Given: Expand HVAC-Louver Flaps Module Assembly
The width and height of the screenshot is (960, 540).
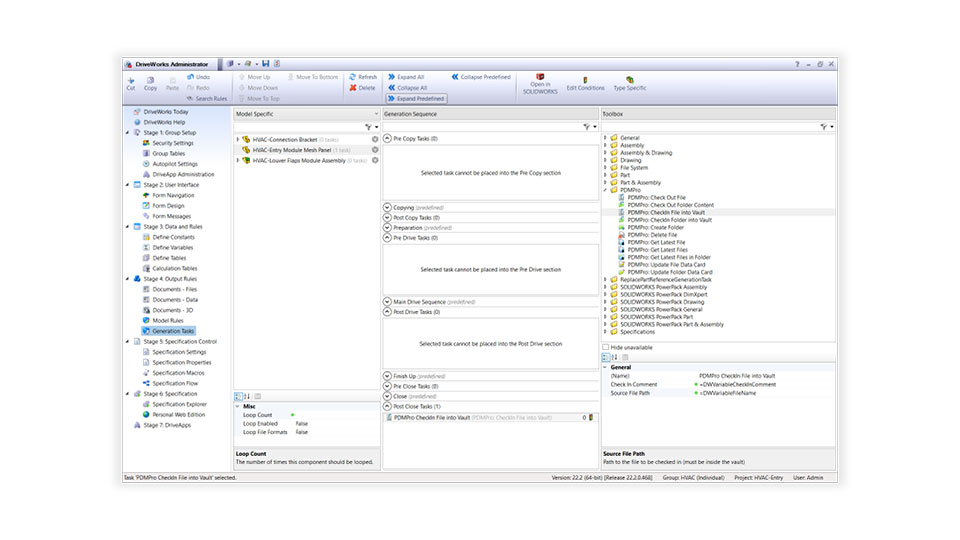Looking at the screenshot, I should tap(238, 160).
